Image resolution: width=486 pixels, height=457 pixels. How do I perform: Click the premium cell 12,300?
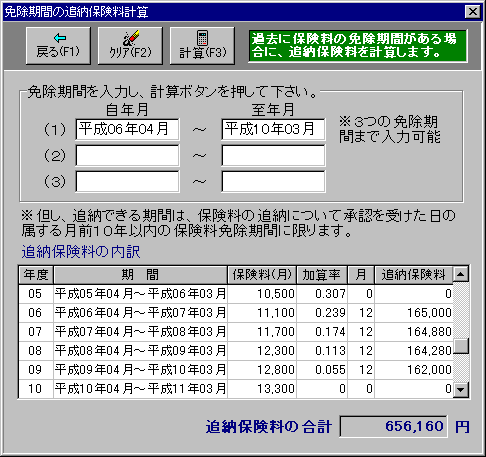coord(262,351)
